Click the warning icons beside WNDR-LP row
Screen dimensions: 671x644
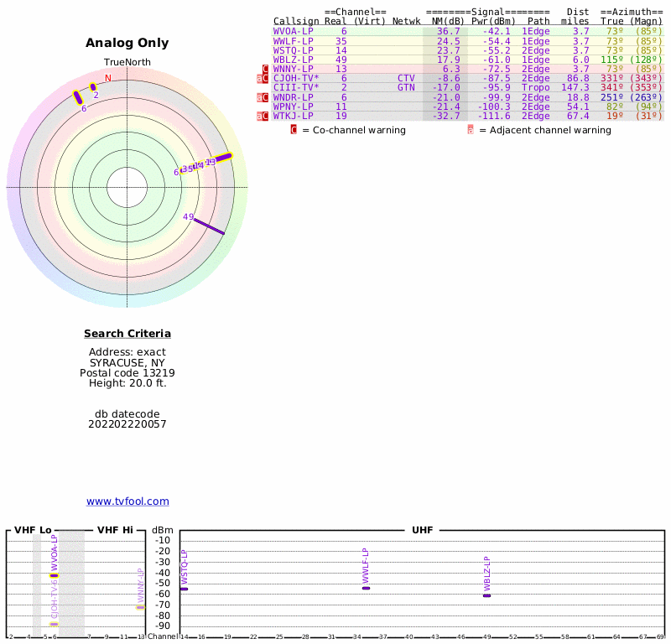point(263,97)
